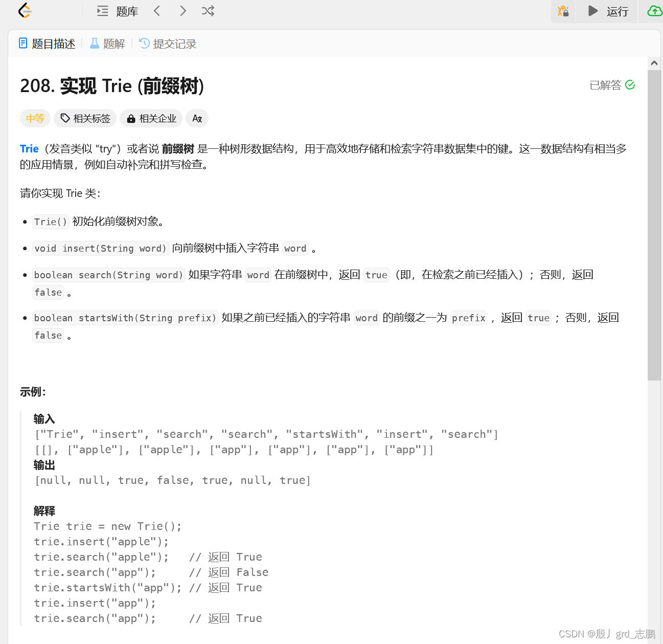Open the LeetCode logo home icon

[25, 11]
